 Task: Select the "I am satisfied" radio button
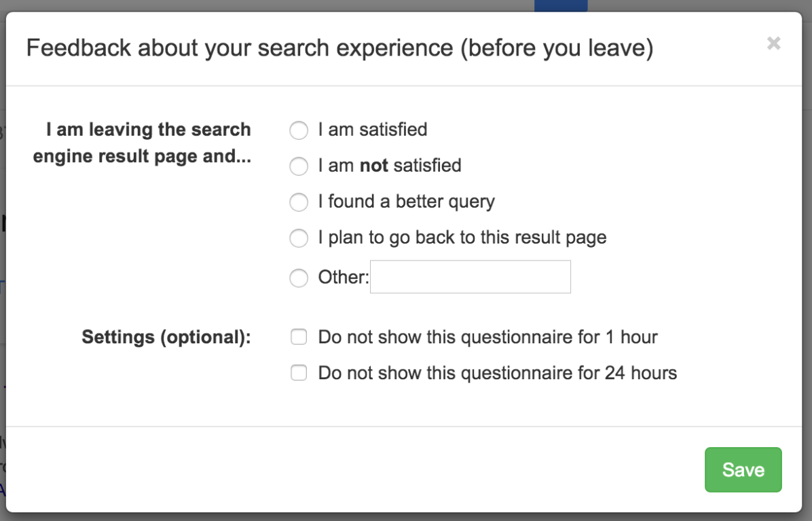(299, 130)
